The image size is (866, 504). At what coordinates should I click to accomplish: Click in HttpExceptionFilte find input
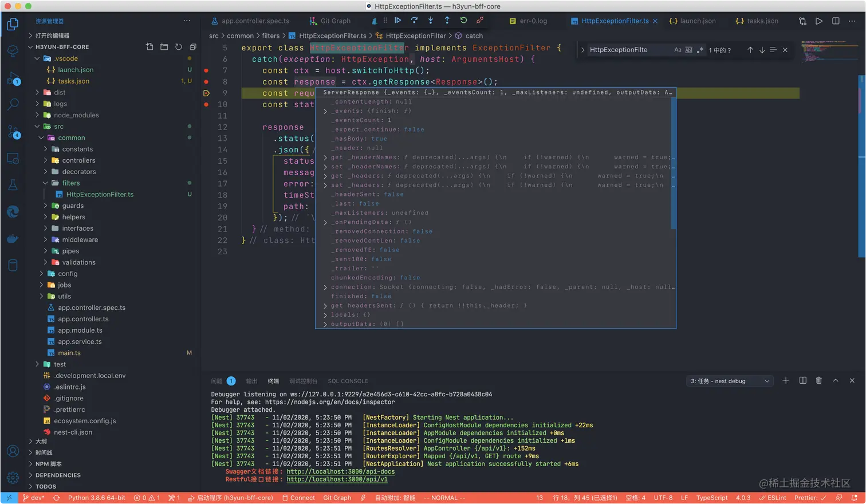pyautogui.click(x=629, y=50)
